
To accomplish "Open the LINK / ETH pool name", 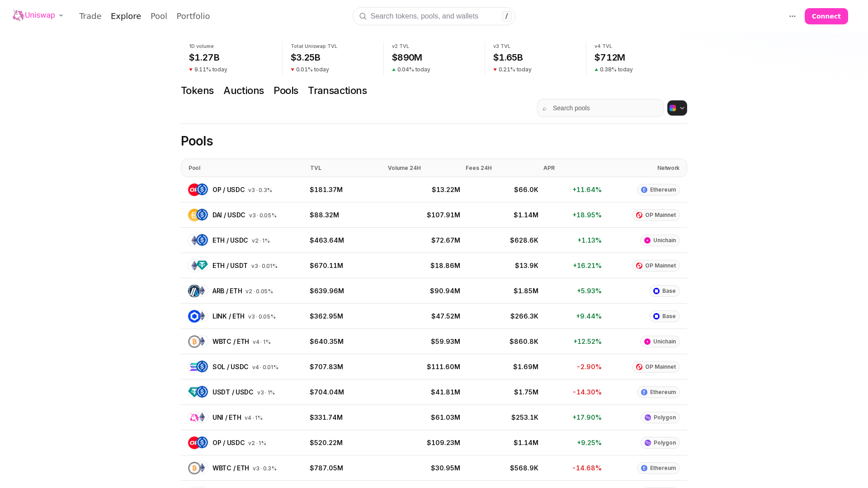I will tap(228, 316).
